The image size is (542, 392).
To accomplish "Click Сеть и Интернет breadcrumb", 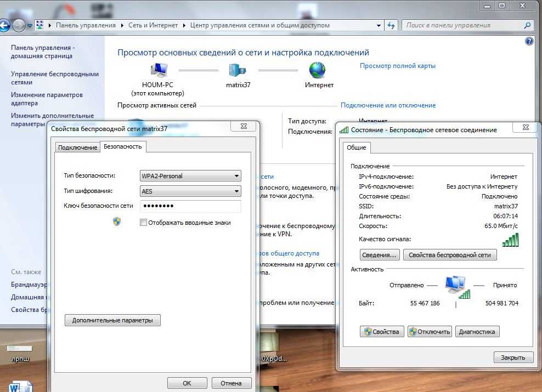I will 153,25.
